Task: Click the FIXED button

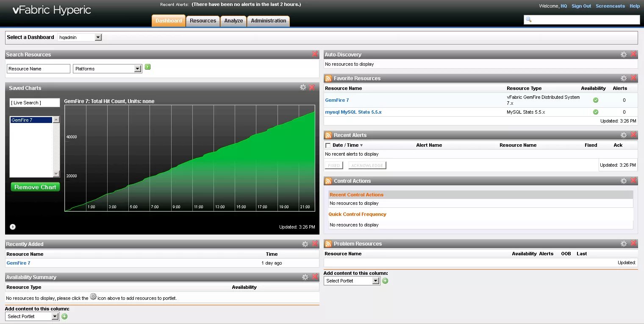Action: 334,165
